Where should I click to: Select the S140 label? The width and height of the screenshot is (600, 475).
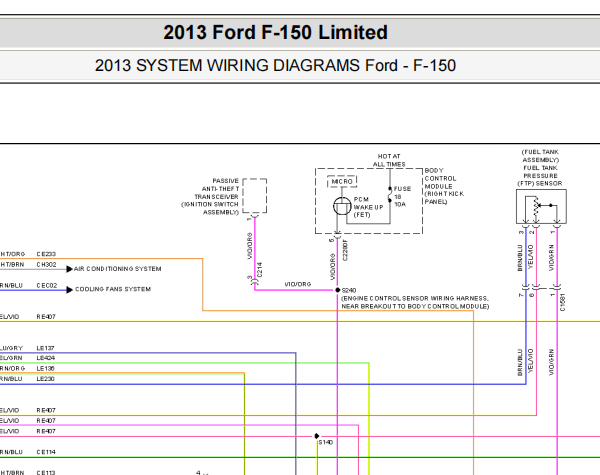[x=326, y=442]
